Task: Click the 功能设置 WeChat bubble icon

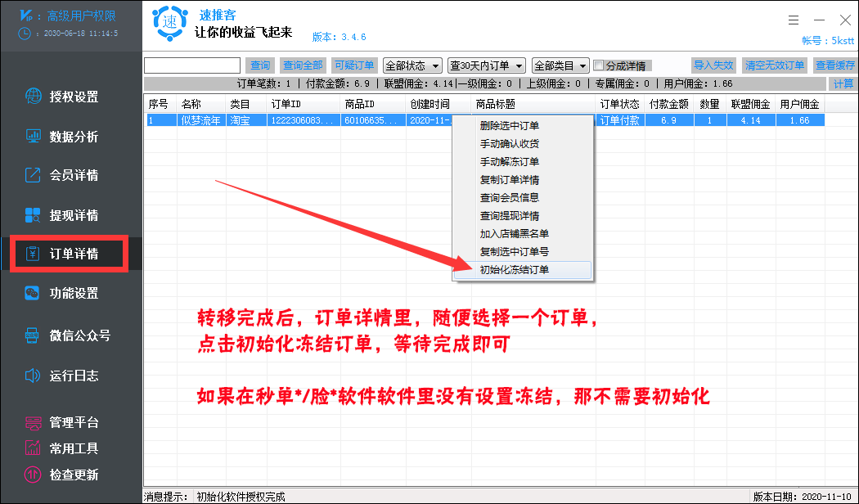Action: [33, 293]
